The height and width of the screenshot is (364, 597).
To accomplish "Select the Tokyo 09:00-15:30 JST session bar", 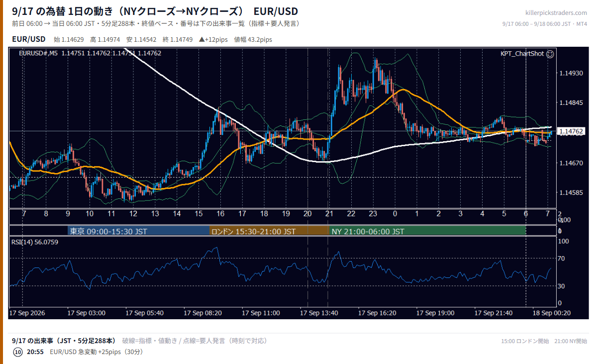I will click(139, 231).
